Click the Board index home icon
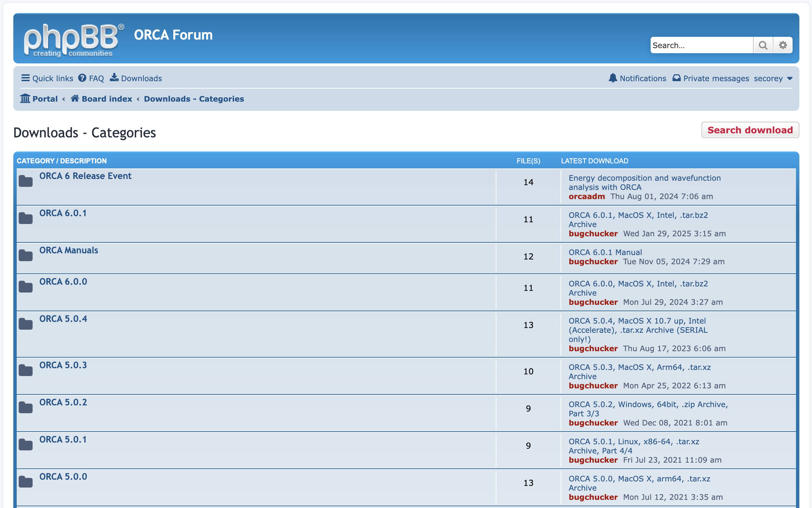Screen dimensions: 812x508 click(75, 99)
